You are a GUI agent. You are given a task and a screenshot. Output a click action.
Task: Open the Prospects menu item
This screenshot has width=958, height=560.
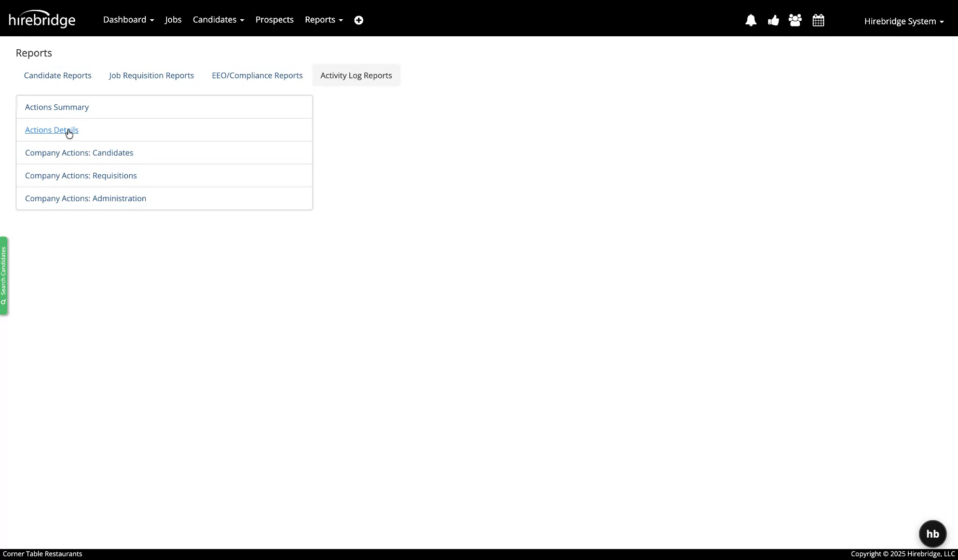(x=274, y=19)
